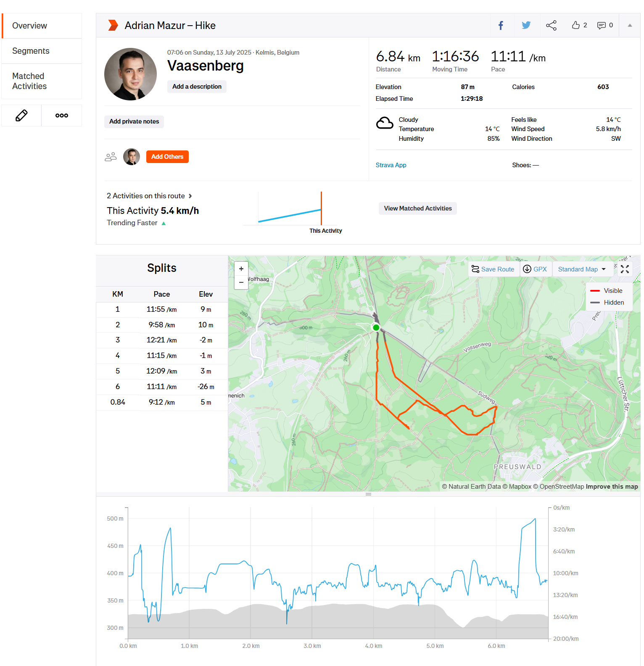Zoom in on the map

(x=241, y=269)
